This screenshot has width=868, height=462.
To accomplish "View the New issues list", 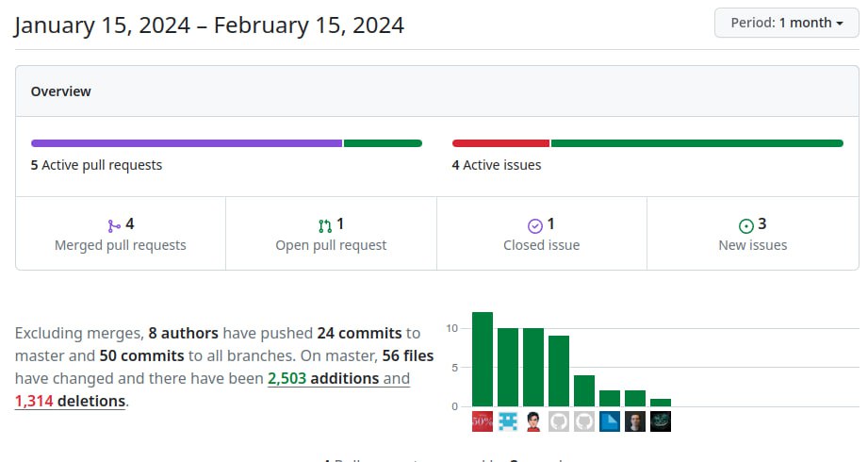I will [x=752, y=245].
